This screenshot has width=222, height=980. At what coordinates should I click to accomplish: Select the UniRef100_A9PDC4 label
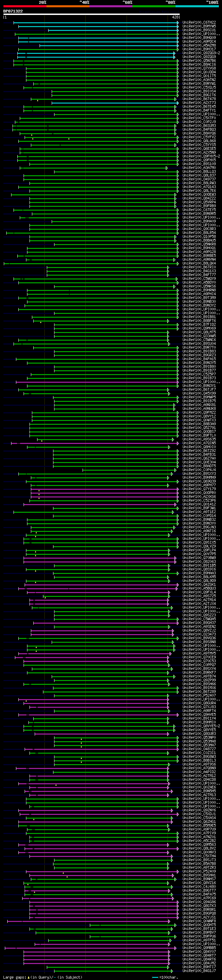pos(199,41)
